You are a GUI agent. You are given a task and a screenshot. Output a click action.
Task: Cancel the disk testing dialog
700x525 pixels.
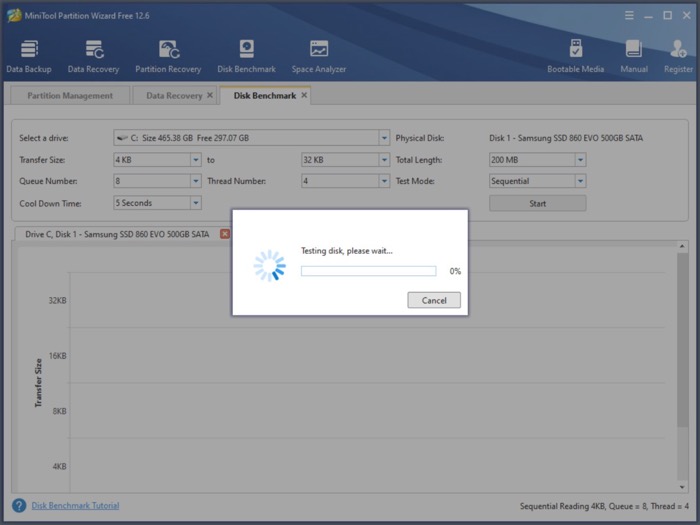point(434,300)
